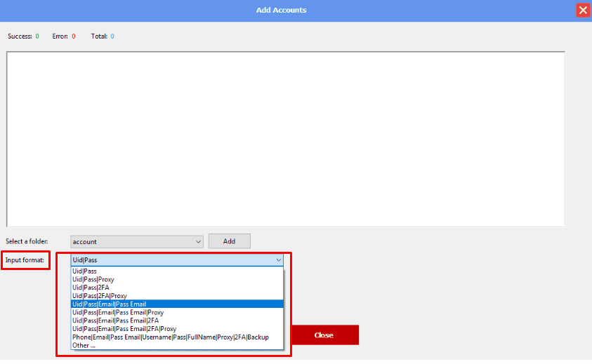Click inside the large accounts text area
Image resolution: width=592 pixels, height=364 pixels.
tap(285, 139)
